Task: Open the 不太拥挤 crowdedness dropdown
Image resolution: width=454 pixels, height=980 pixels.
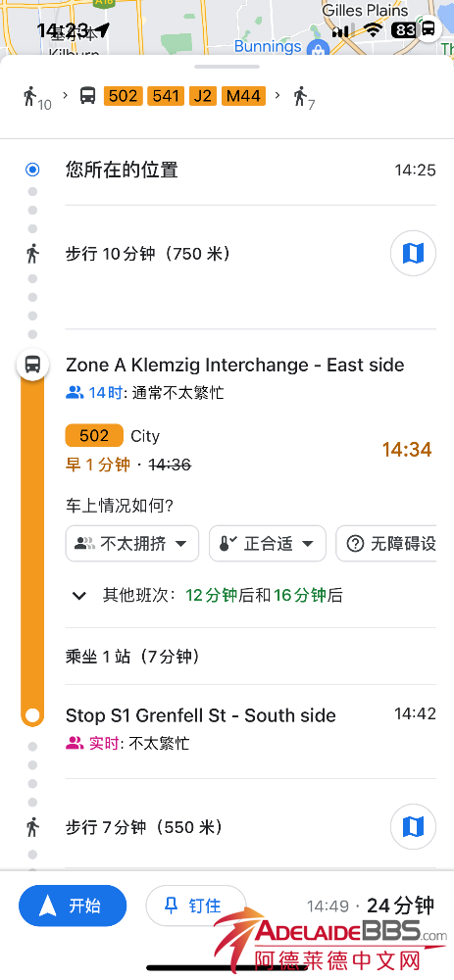Action: 132,544
